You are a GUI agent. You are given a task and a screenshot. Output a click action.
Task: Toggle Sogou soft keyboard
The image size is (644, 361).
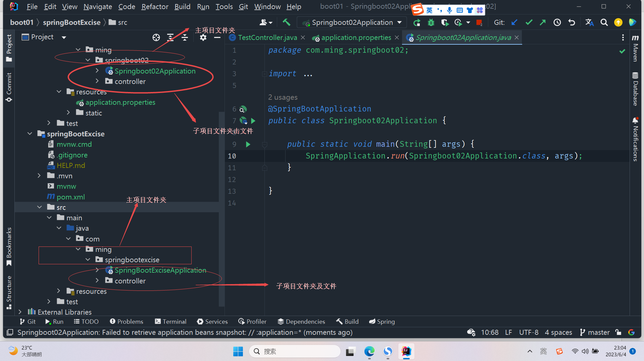460,10
